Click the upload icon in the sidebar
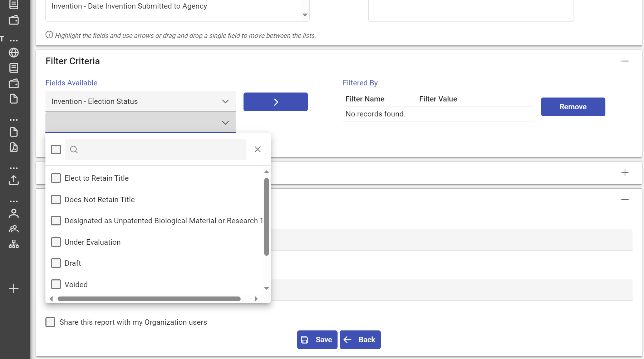The width and height of the screenshot is (644, 359). (x=14, y=180)
